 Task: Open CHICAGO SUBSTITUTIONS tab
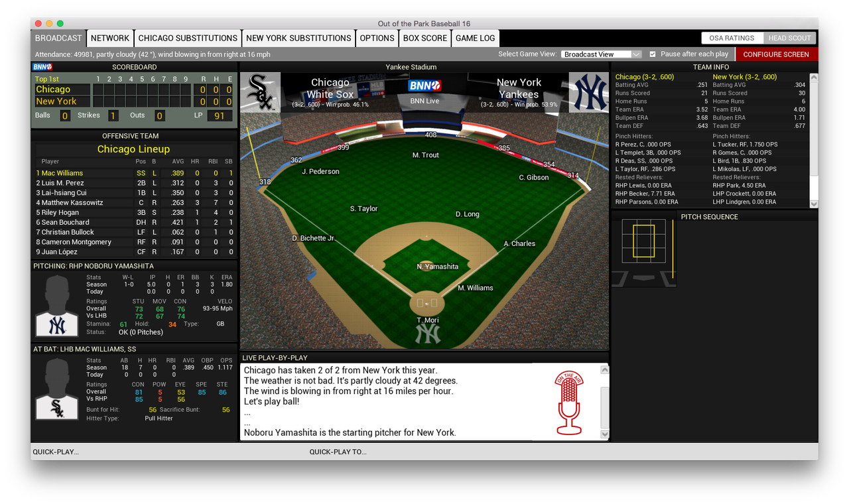click(x=188, y=38)
